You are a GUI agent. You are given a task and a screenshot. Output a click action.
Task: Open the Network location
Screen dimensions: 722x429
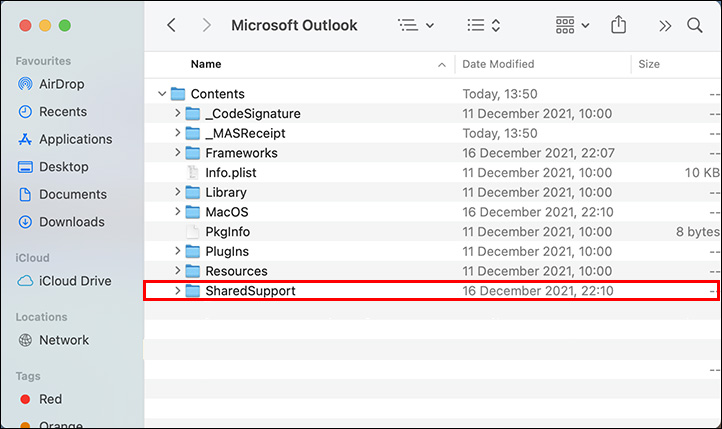(63, 340)
